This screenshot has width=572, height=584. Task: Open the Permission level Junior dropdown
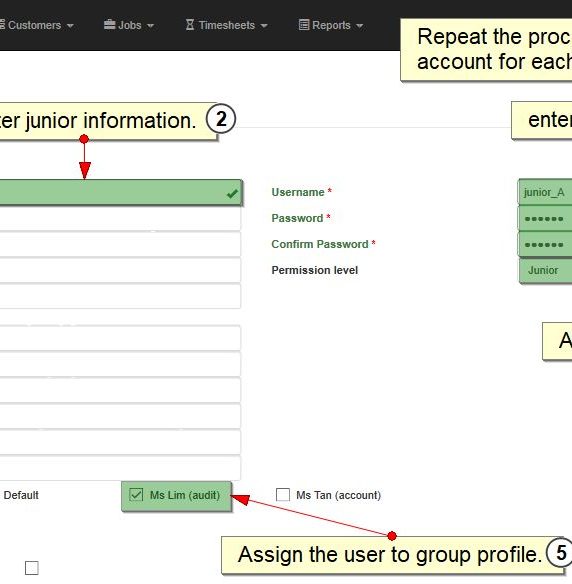coord(546,270)
